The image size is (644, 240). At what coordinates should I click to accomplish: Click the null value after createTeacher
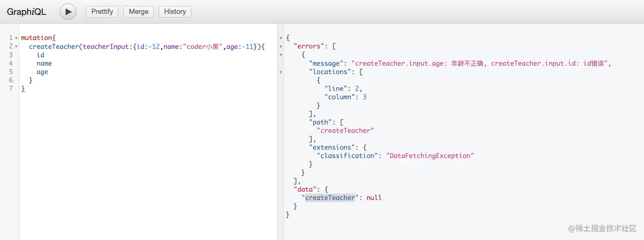374,198
